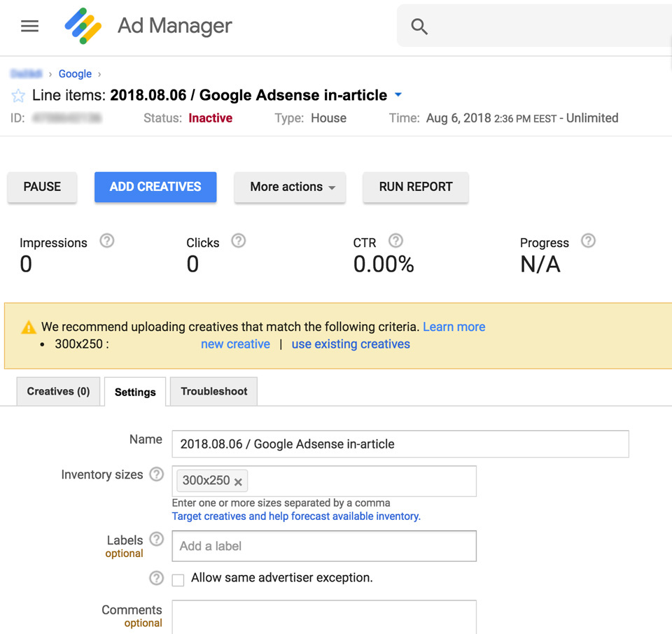Switch to the Creatives (0) tab
672x634 pixels.
point(58,392)
